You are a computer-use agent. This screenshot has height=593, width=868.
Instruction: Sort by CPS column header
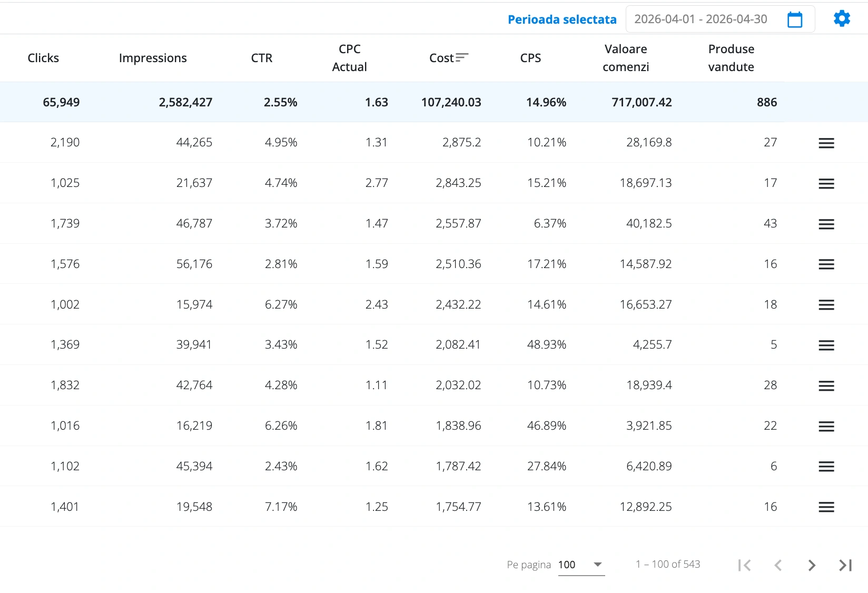point(530,58)
